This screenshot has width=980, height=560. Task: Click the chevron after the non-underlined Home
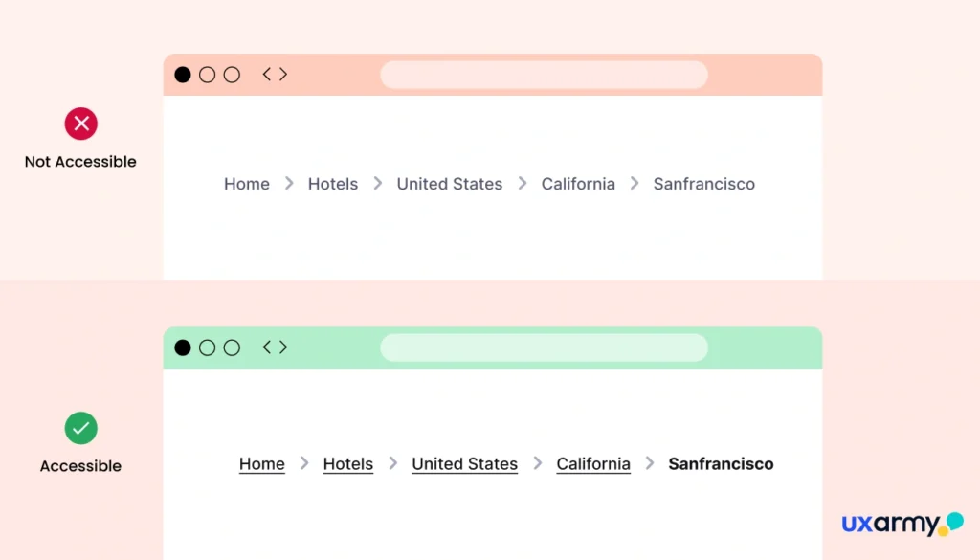point(289,183)
